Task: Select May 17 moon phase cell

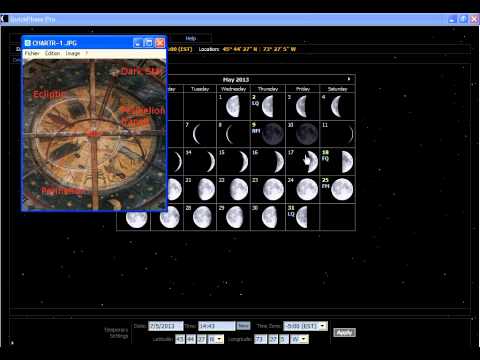Action: click(302, 162)
